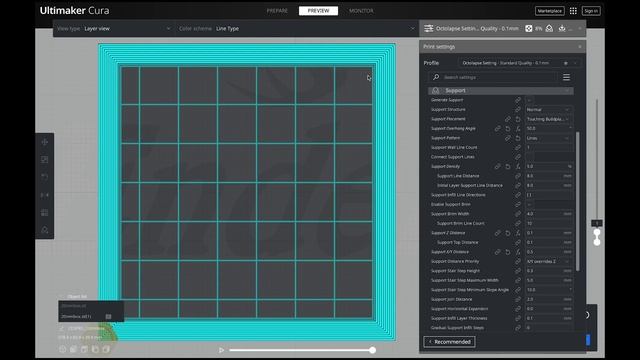Select the Mirror tool in left toolbar
This screenshot has width=640, height=360.
(x=44, y=195)
